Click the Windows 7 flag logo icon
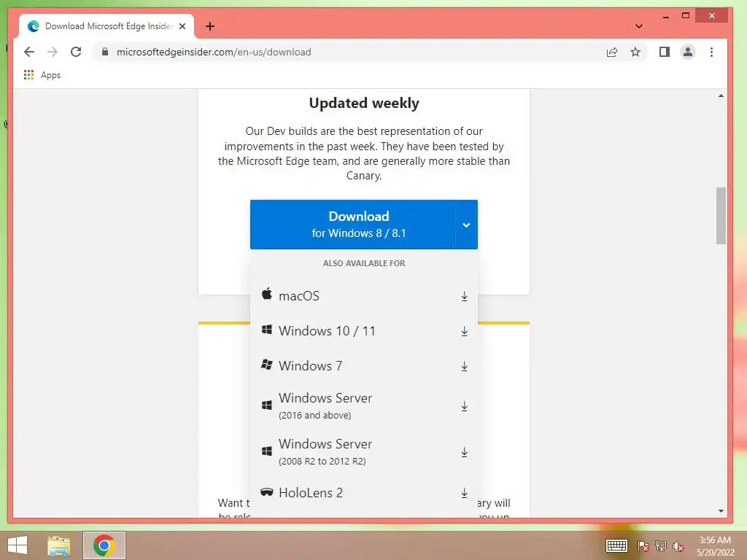This screenshot has width=747, height=560. pyautogui.click(x=267, y=365)
